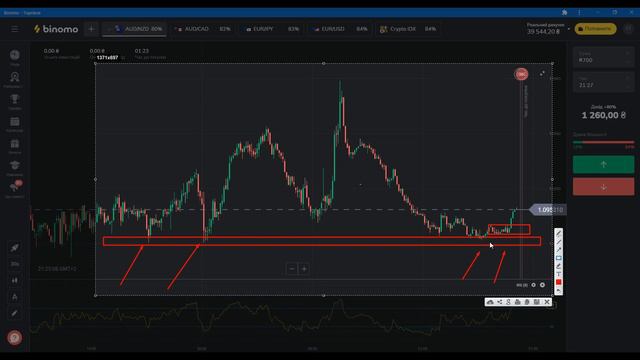
Task: Open the trophy tournaments sidebar icon
Action: (15, 99)
